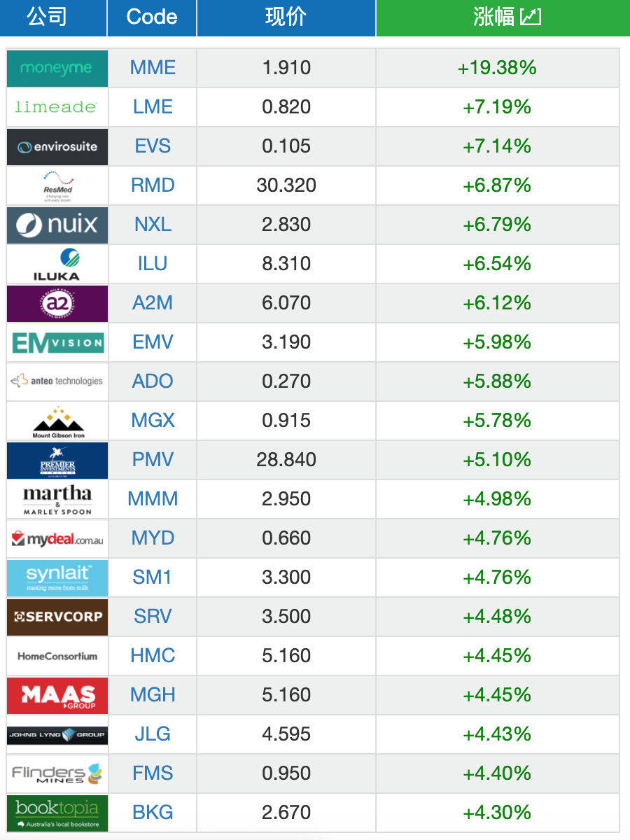Image resolution: width=630 pixels, height=840 pixels.
Task: Sort by the 涨幅 column header
Action: click(495, 17)
